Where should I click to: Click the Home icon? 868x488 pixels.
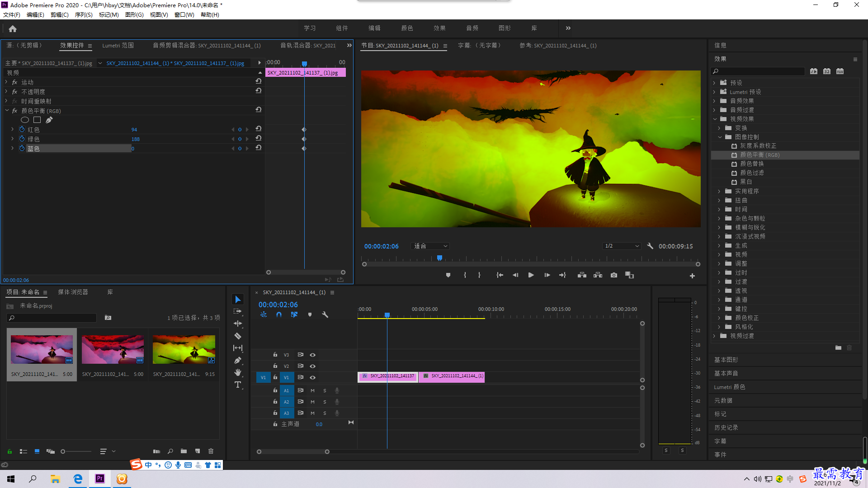point(13,28)
